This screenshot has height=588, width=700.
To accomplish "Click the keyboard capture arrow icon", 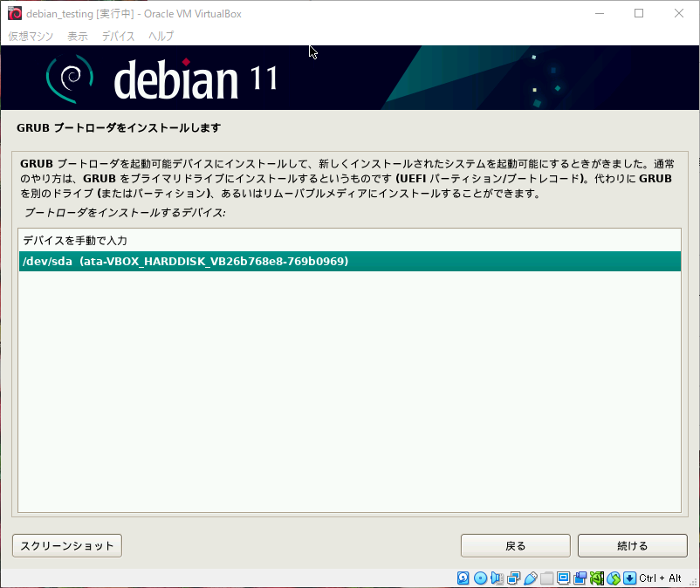I will (x=629, y=578).
